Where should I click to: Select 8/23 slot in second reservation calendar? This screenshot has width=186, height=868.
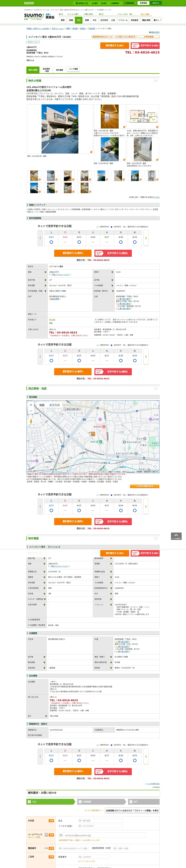51,361
